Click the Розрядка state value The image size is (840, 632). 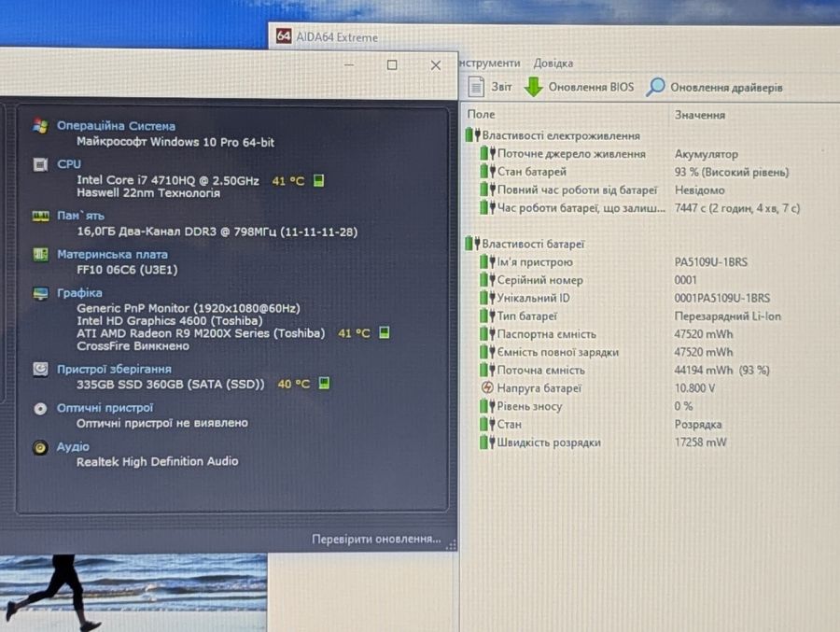[697, 424]
